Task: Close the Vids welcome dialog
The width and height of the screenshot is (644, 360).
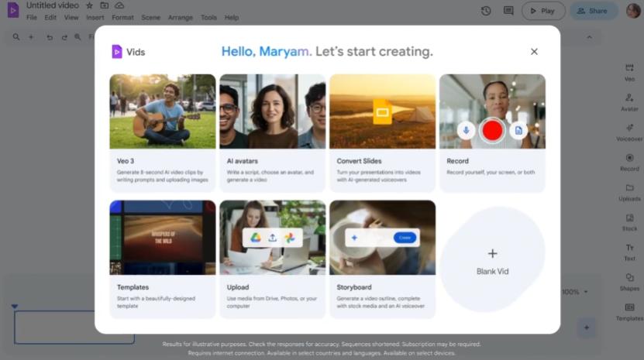Action: point(534,52)
